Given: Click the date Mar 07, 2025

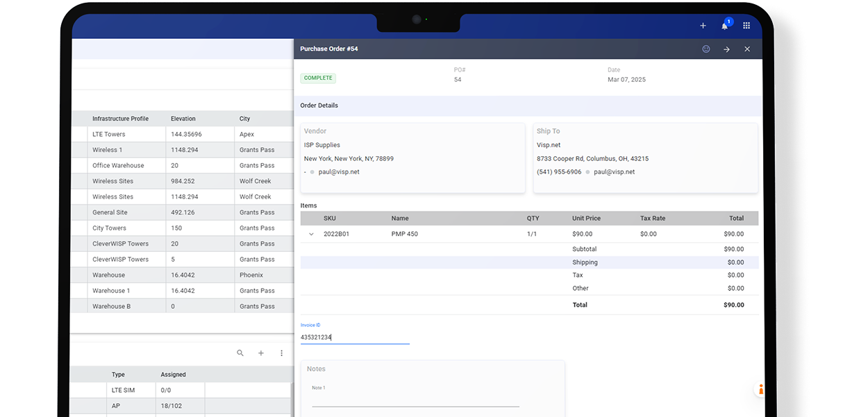Looking at the screenshot, I should (x=626, y=80).
